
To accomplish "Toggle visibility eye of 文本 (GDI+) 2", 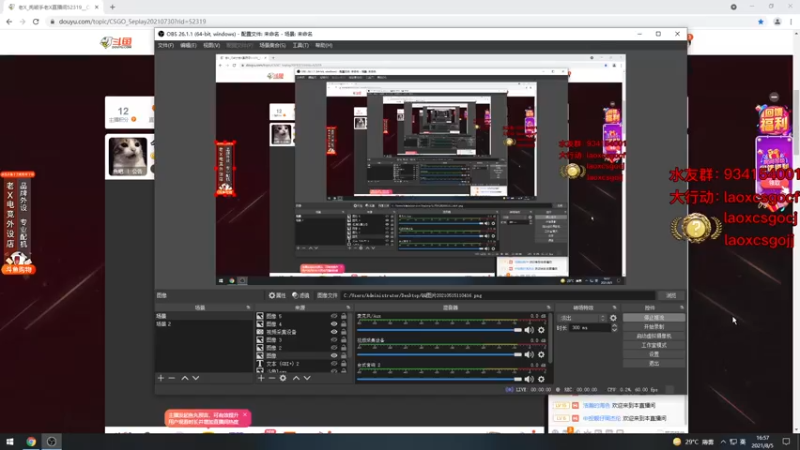I will coord(334,364).
